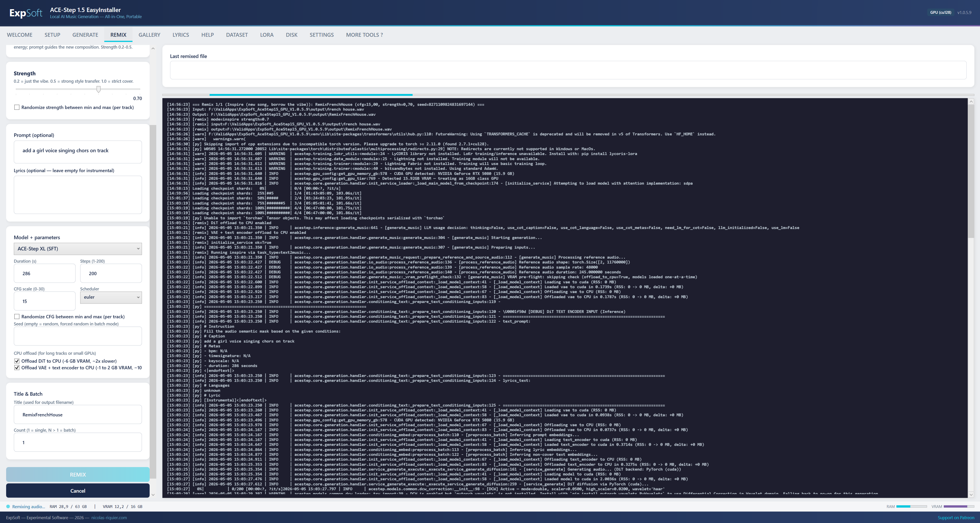This screenshot has width=980, height=523.
Task: Focus the Steps (1-200) field
Action: click(111, 273)
